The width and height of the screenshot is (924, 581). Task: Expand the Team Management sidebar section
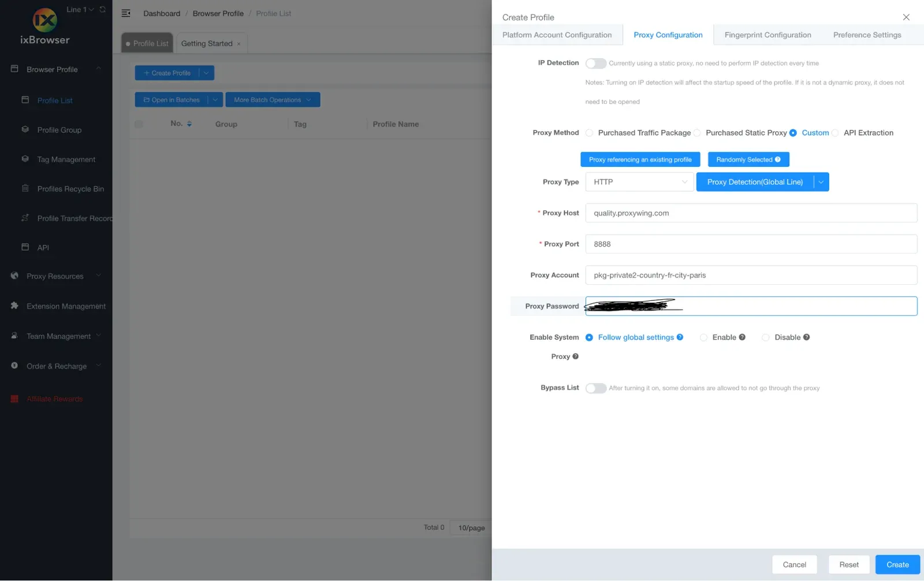(x=98, y=336)
